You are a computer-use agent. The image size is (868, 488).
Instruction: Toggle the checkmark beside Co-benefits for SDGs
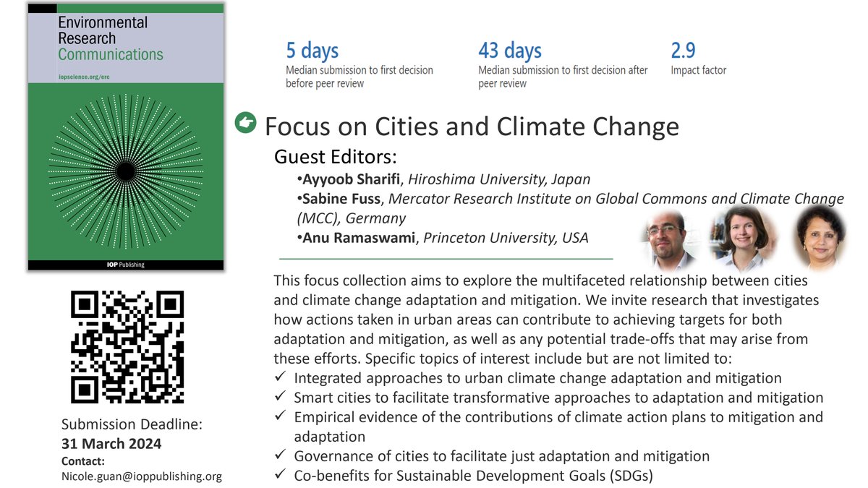tap(280, 476)
